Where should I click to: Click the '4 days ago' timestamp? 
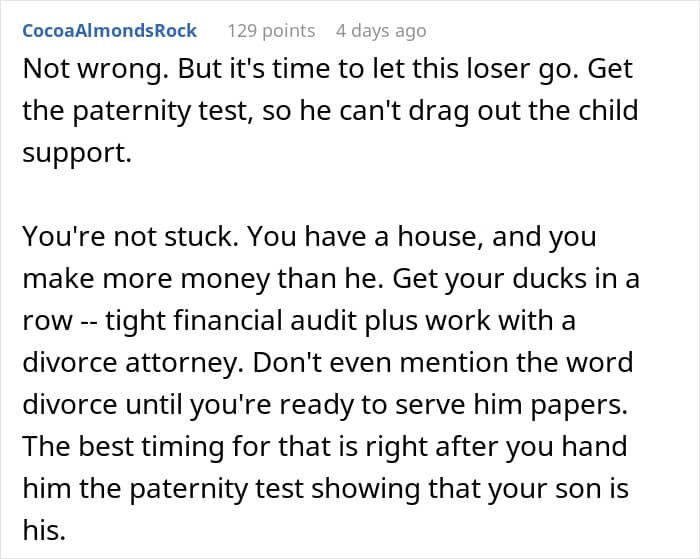(x=381, y=31)
